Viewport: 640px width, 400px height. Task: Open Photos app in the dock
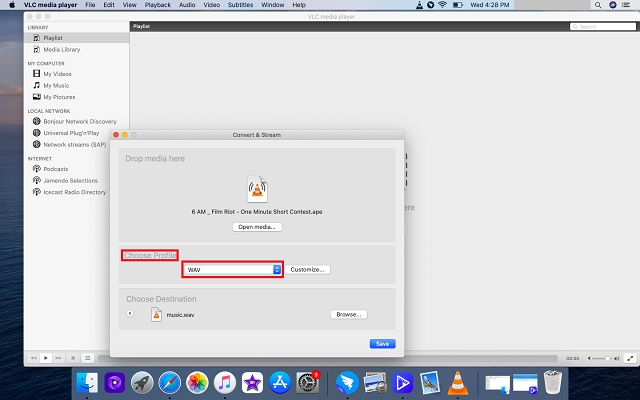click(197, 383)
